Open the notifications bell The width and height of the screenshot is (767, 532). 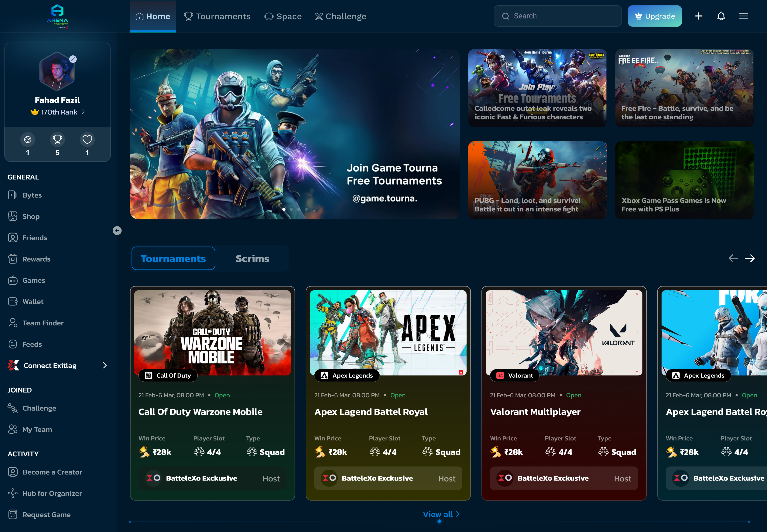[x=721, y=16]
